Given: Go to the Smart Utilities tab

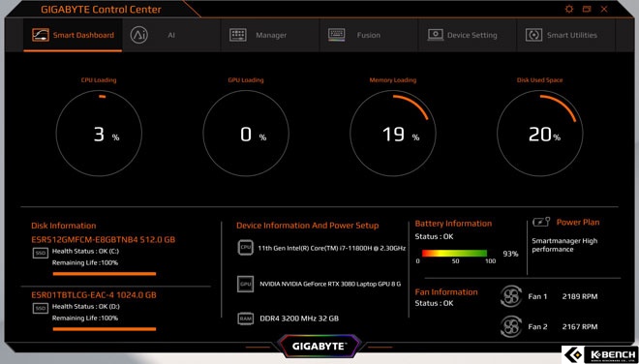Looking at the screenshot, I should 566,35.
